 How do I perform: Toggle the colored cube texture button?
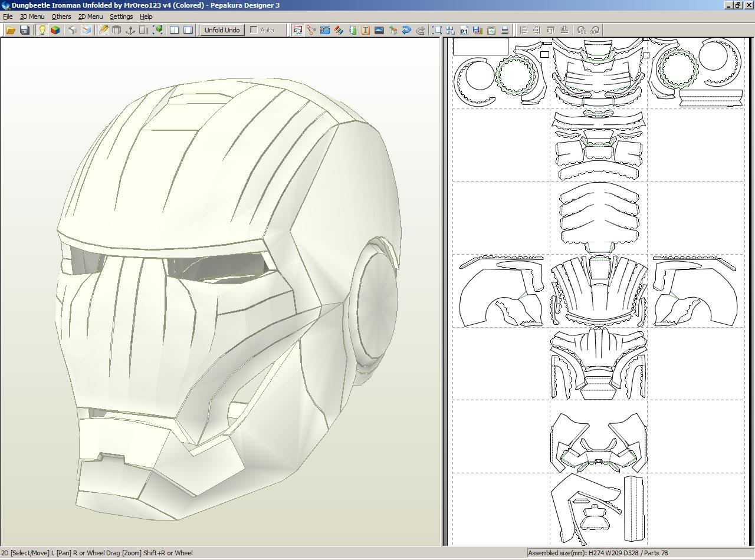click(55, 30)
